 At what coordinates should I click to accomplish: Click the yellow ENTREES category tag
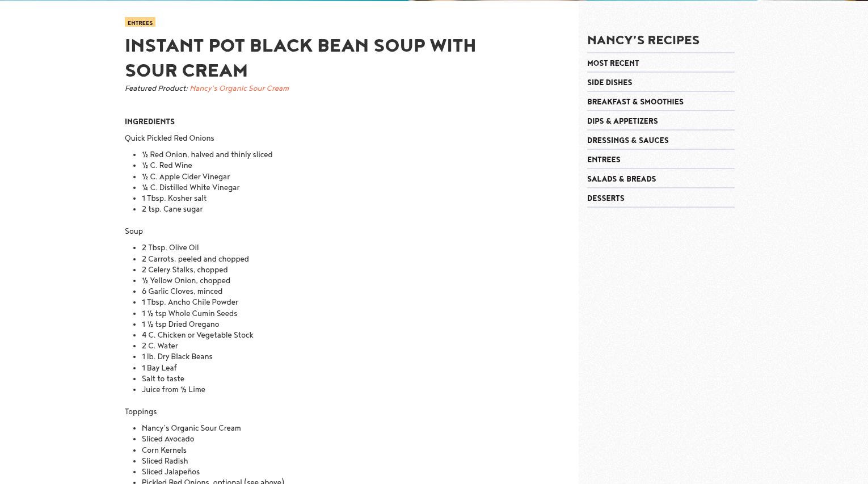pyautogui.click(x=140, y=22)
